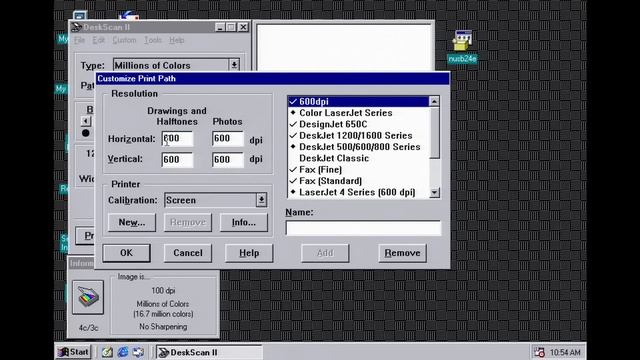Click the 10:54 AM clock

565,352
